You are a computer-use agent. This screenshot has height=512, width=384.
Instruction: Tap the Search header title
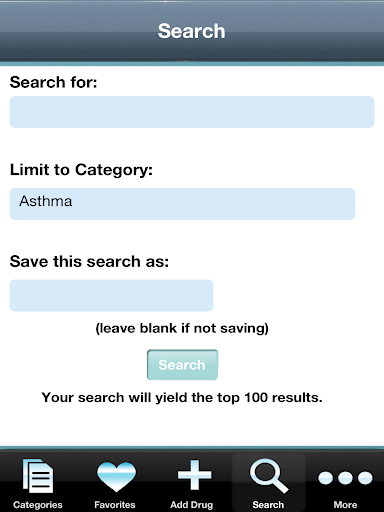click(192, 31)
